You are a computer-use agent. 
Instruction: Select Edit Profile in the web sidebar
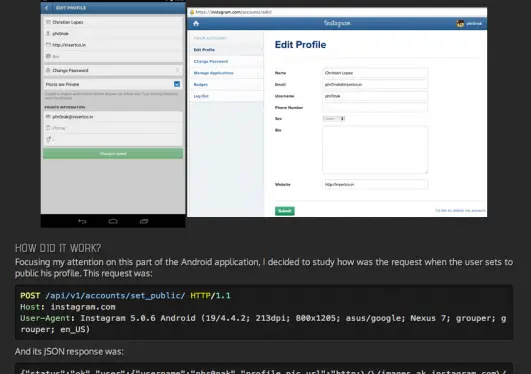(226, 50)
